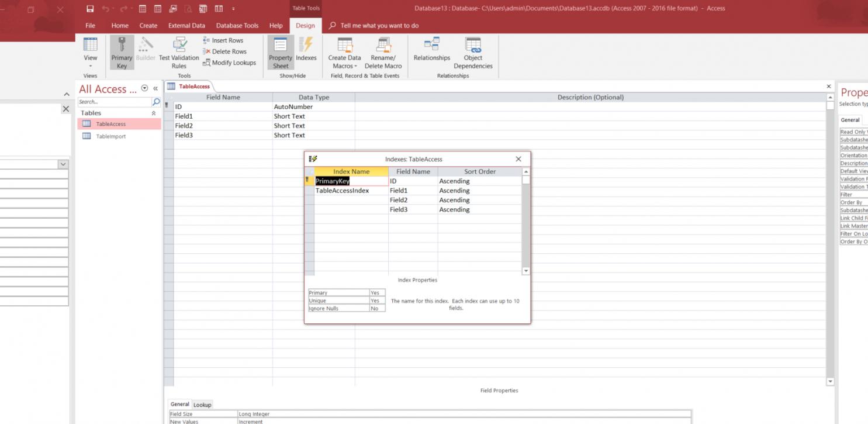Close the Indexes: TableAccess dialog
Viewport: 868px width, 424px height.
pyautogui.click(x=518, y=159)
